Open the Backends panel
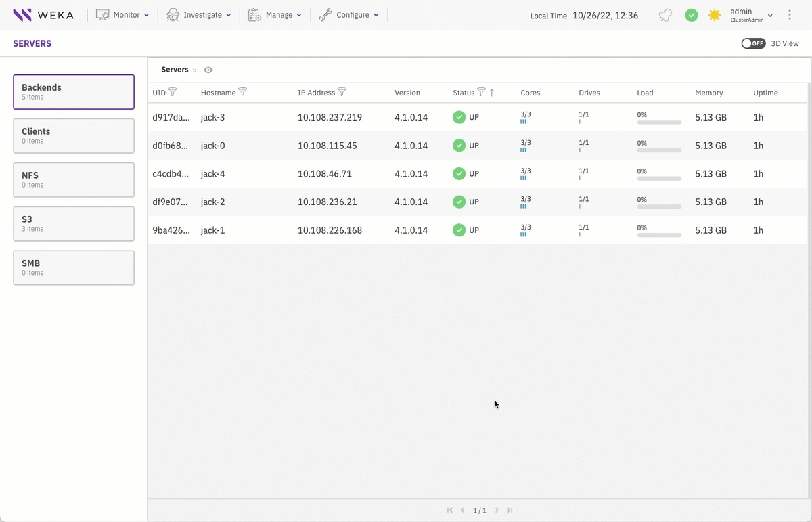The height and width of the screenshot is (522, 812). click(x=73, y=91)
